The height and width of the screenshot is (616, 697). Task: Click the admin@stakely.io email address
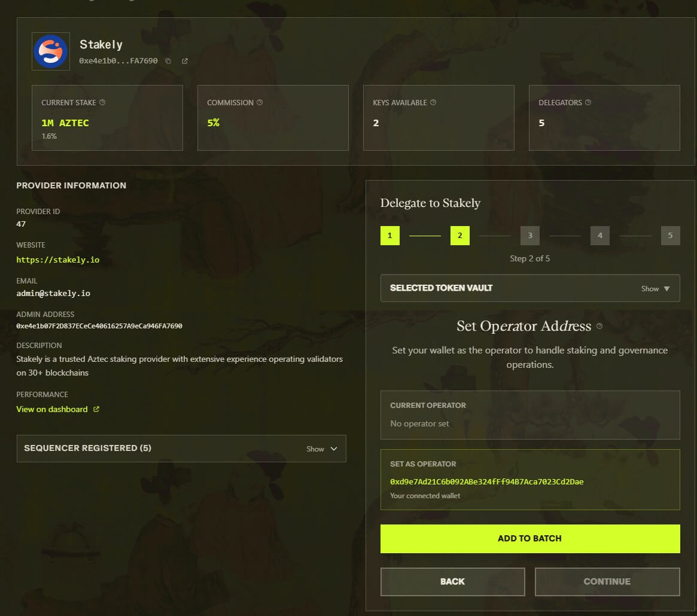pos(53,293)
